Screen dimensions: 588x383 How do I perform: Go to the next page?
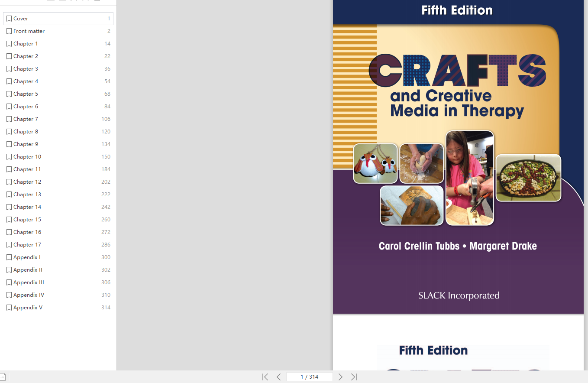pyautogui.click(x=340, y=377)
